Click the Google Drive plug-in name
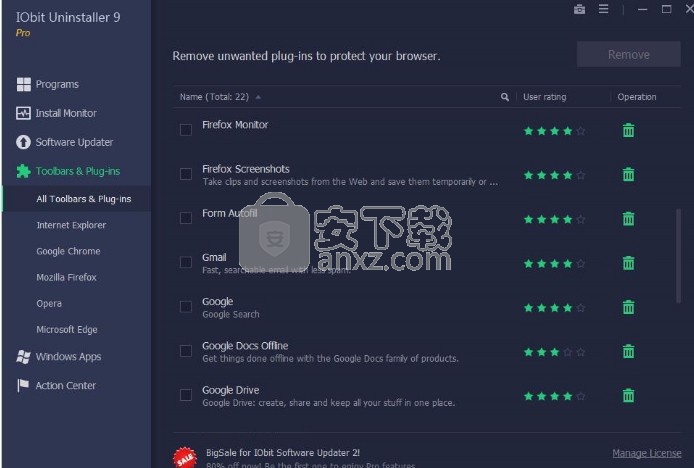 point(231,390)
